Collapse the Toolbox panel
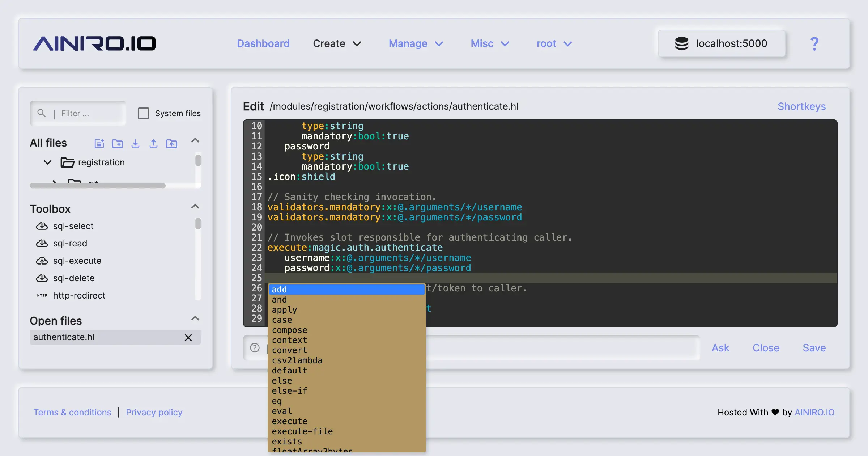 point(195,206)
